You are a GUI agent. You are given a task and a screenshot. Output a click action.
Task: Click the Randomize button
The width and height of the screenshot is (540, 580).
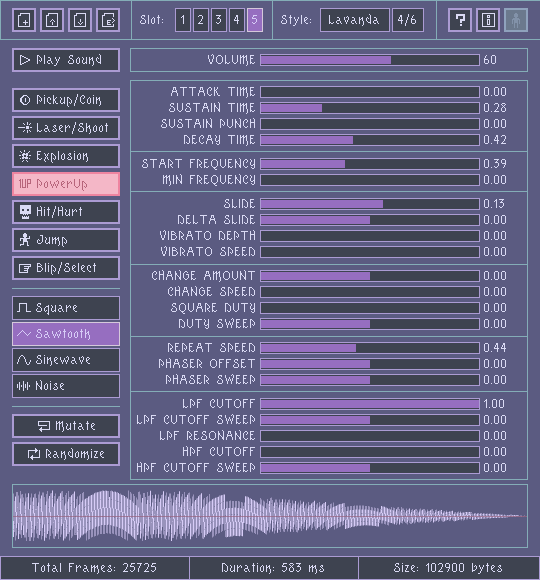click(x=66, y=454)
